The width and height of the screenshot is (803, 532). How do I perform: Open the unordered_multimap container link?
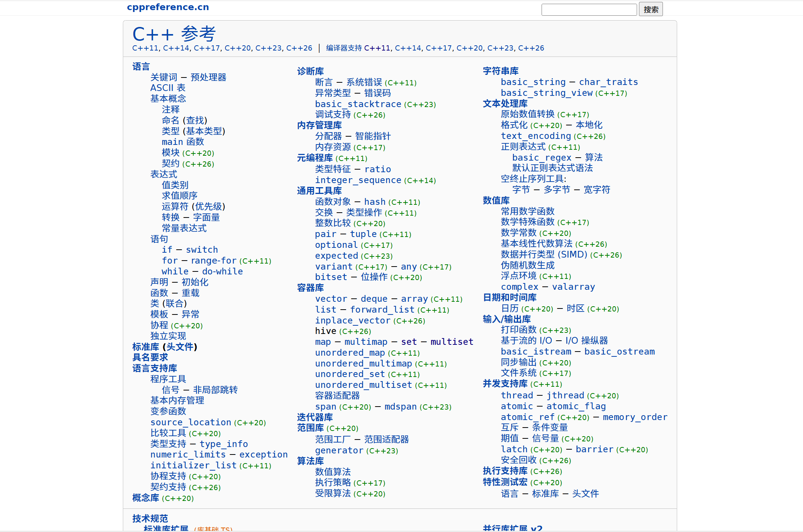click(x=363, y=364)
